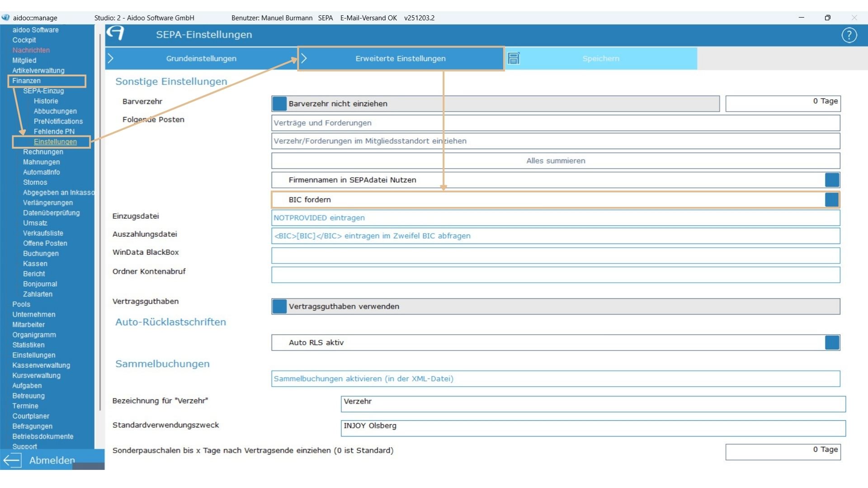Click the save disk icon
The width and height of the screenshot is (868, 488).
(x=514, y=59)
